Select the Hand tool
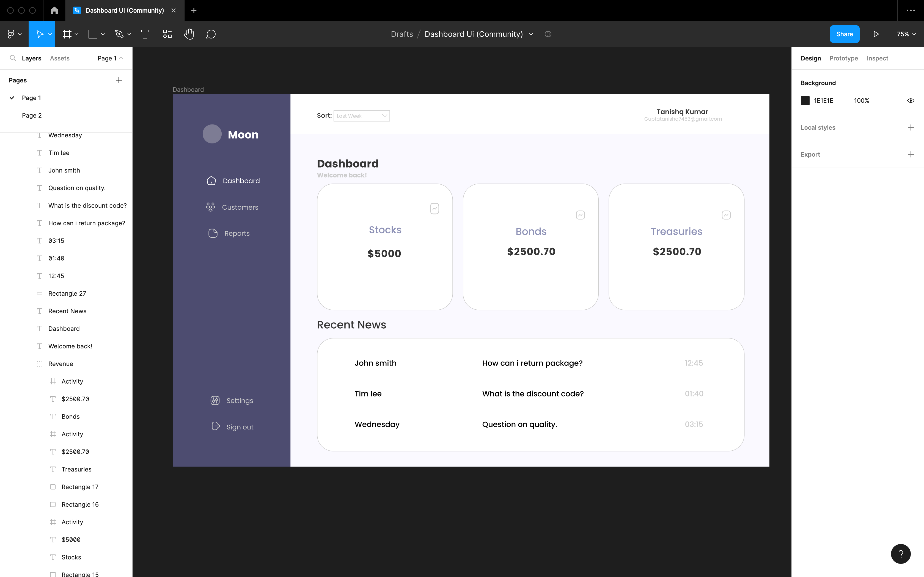This screenshot has width=924, height=577. click(189, 34)
